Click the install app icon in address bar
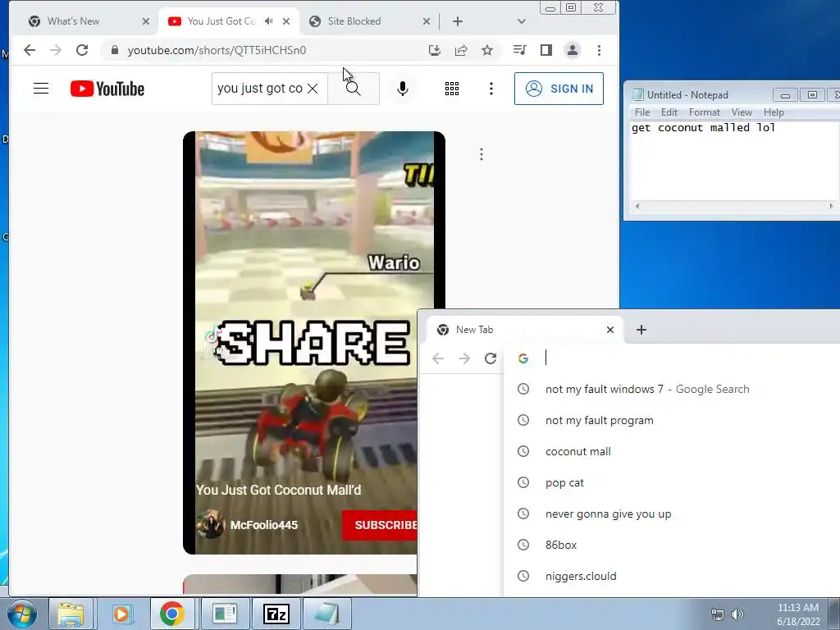 435,50
